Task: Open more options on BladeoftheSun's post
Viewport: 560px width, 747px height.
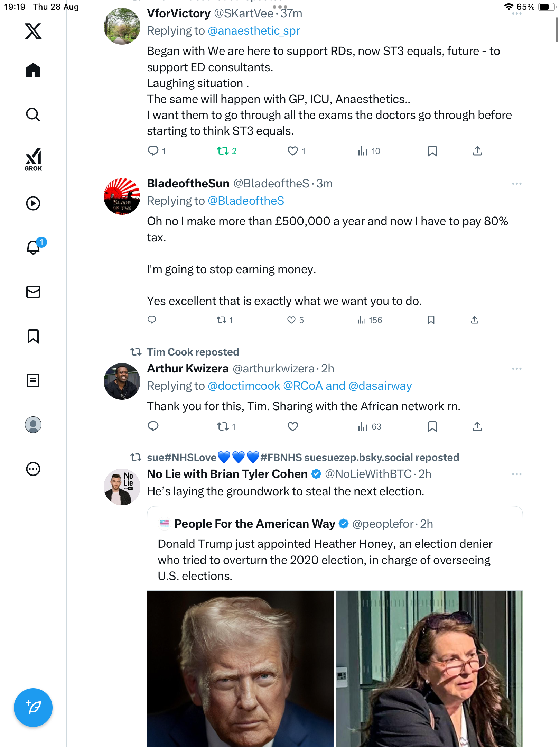Action: point(516,184)
